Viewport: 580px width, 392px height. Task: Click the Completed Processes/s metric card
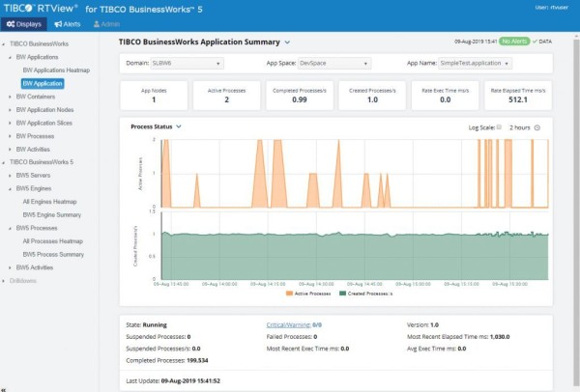point(300,96)
